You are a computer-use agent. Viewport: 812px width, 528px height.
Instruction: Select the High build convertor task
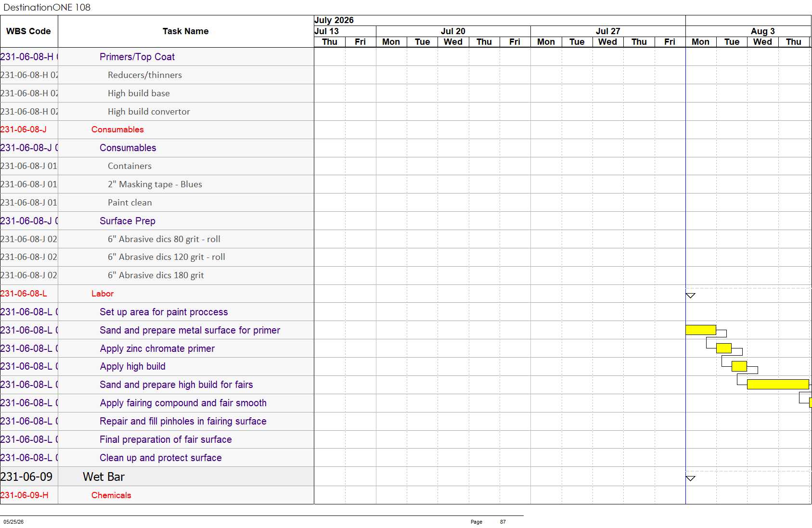point(157,112)
